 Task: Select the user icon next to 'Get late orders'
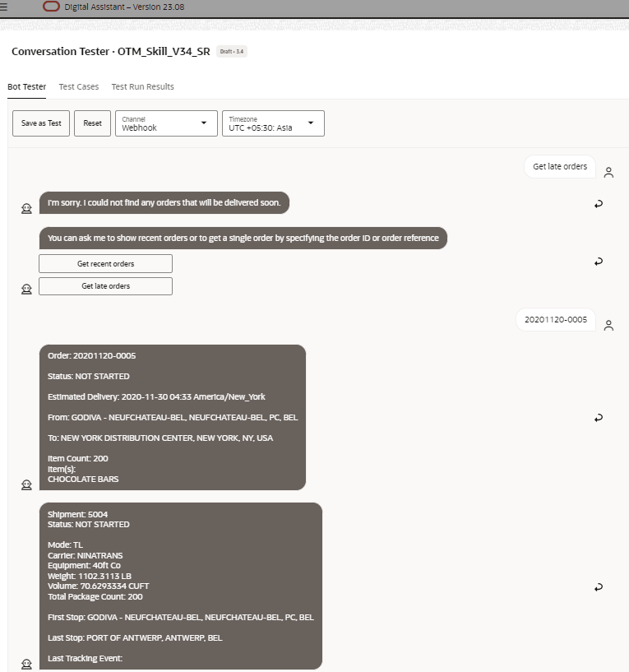point(608,173)
